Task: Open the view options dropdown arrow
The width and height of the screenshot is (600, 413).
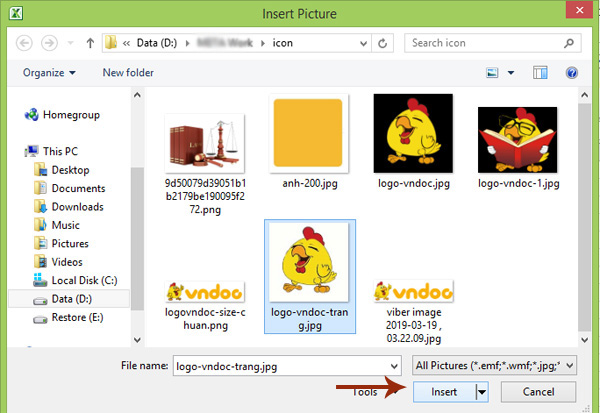Action: 511,73
